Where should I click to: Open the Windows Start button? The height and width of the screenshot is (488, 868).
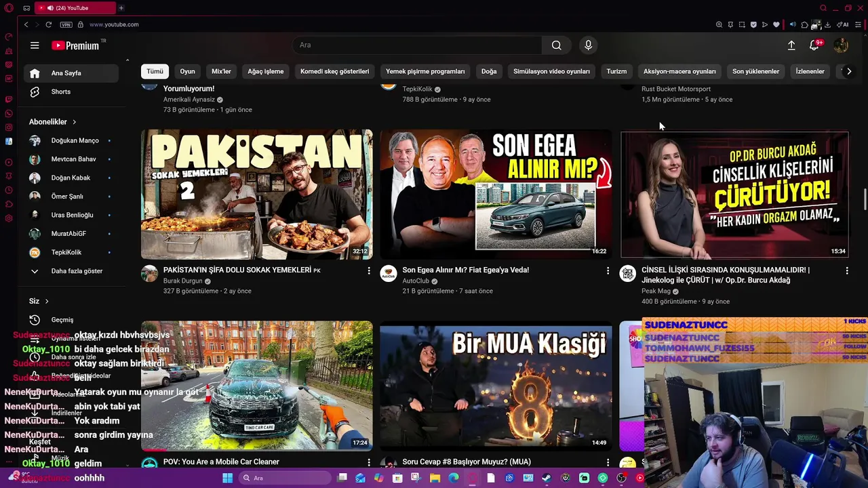pyautogui.click(x=228, y=478)
